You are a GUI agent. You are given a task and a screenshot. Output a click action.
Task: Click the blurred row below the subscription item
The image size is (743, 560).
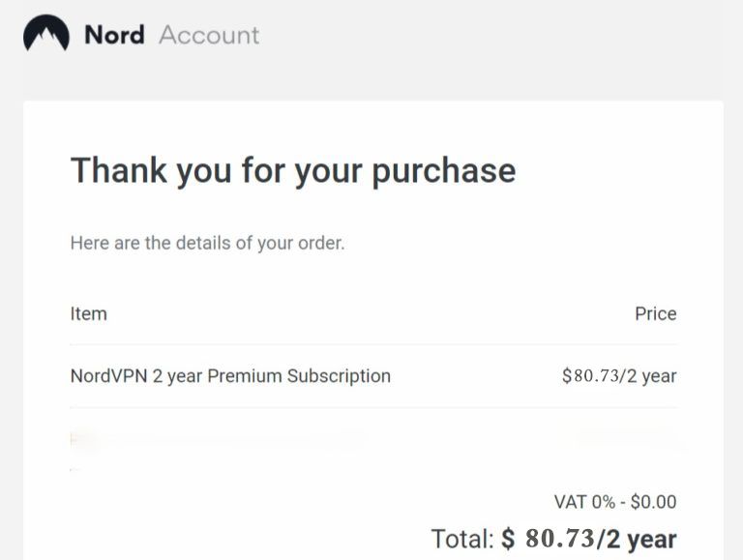click(x=218, y=440)
